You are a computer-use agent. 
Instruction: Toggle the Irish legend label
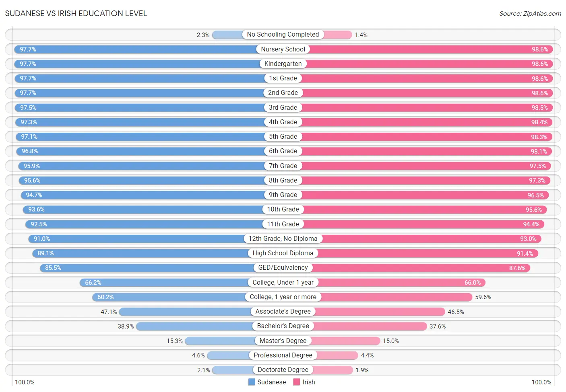point(309,382)
